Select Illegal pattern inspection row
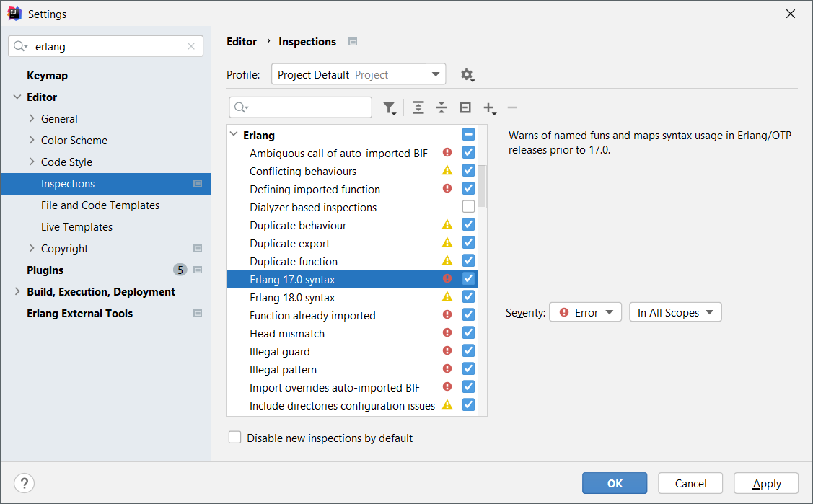 click(352, 368)
